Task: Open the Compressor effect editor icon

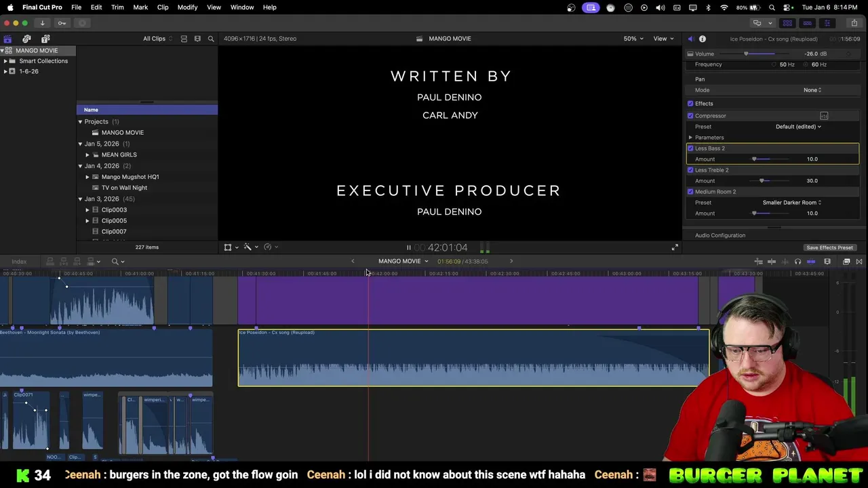Action: coord(824,116)
